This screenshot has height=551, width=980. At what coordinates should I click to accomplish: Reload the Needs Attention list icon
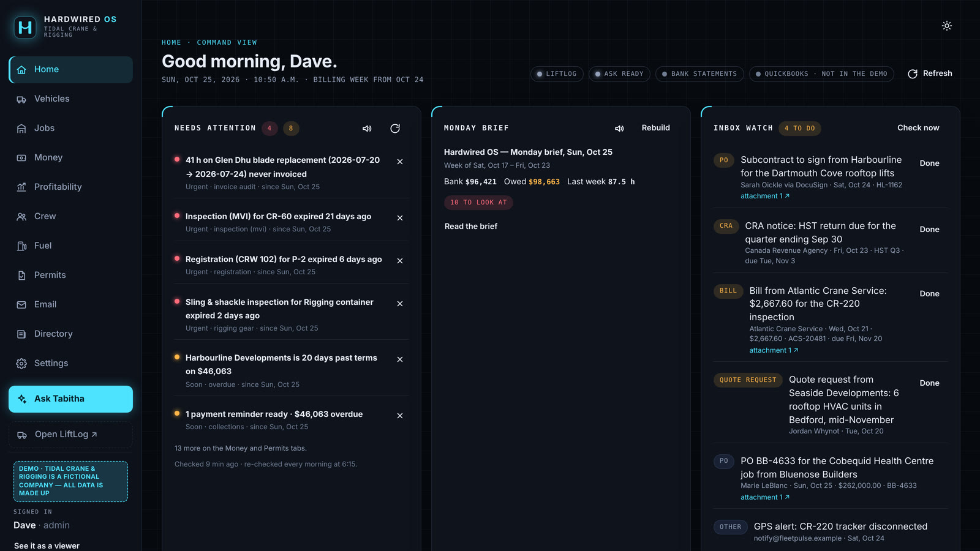click(395, 129)
